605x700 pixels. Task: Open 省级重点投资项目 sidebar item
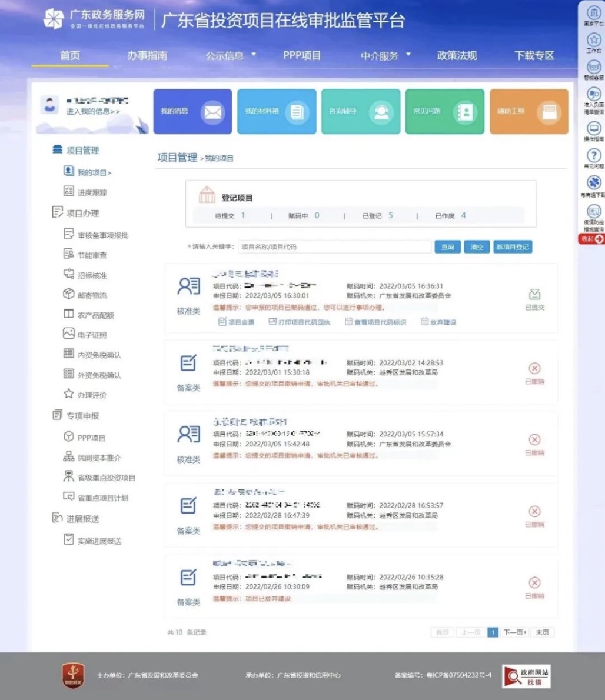coord(99,477)
